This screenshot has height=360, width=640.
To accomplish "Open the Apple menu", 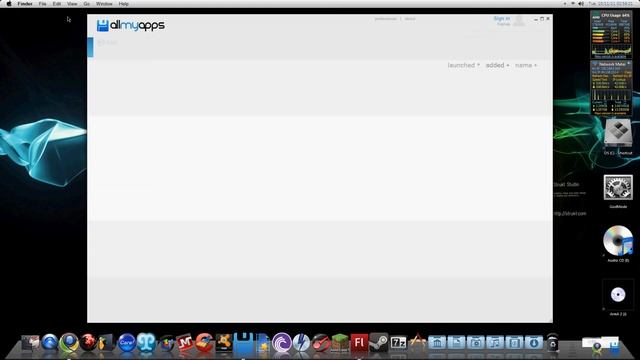I will pos(9,4).
